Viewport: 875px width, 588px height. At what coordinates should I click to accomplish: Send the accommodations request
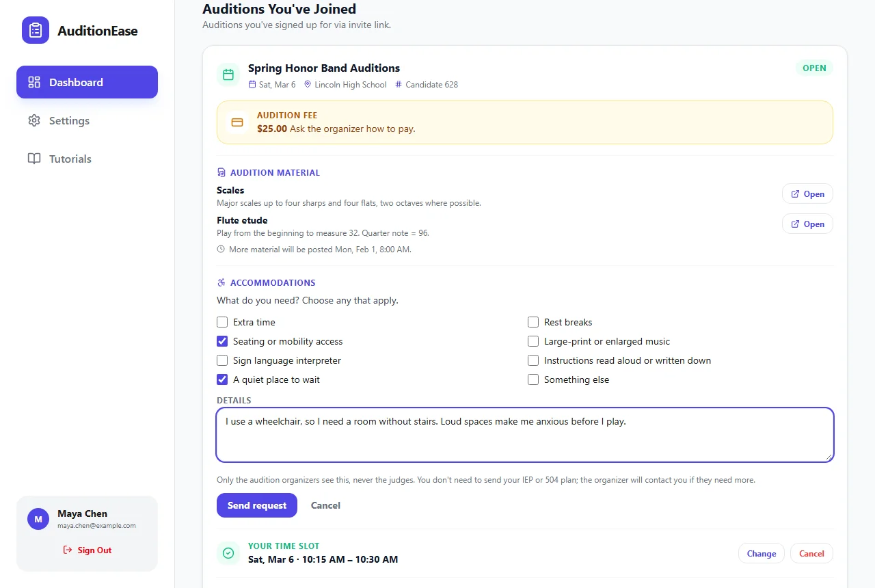pos(257,505)
